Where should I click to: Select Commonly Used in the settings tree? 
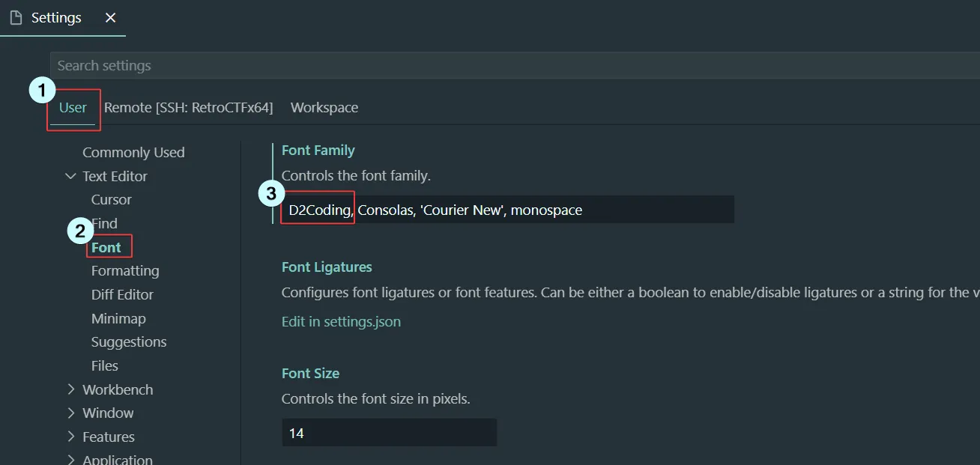coord(133,153)
